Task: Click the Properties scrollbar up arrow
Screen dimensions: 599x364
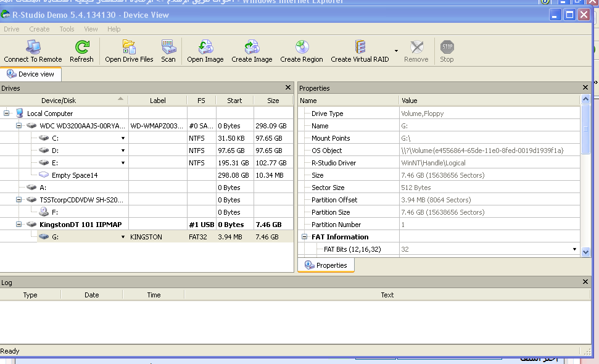Action: [585, 99]
